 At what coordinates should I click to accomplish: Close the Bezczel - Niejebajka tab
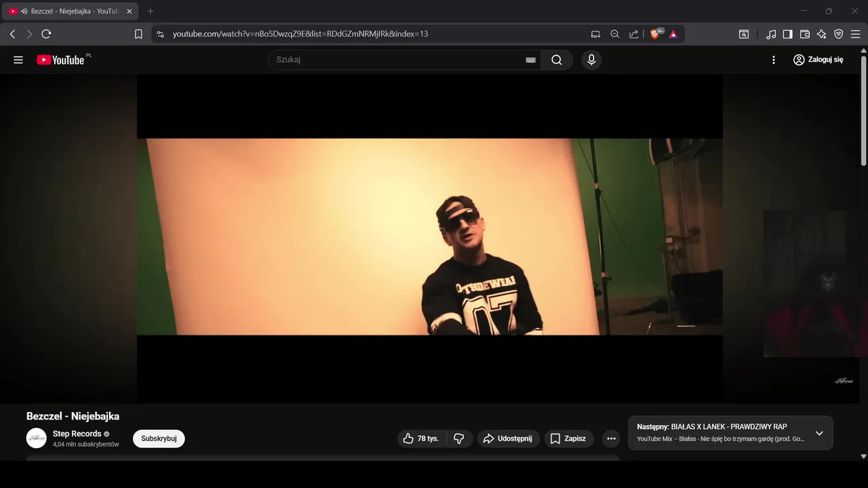(x=130, y=12)
